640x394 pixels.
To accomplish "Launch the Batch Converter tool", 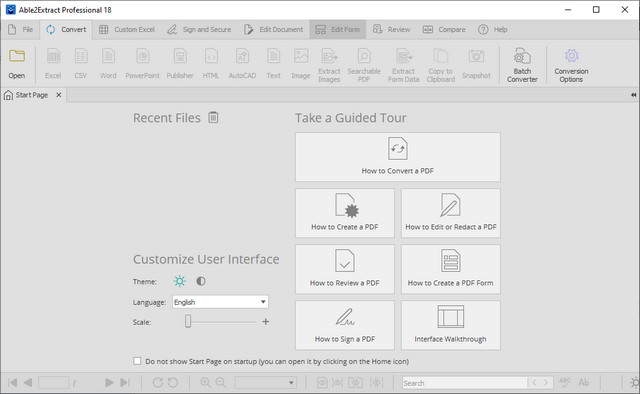I will click(x=522, y=65).
